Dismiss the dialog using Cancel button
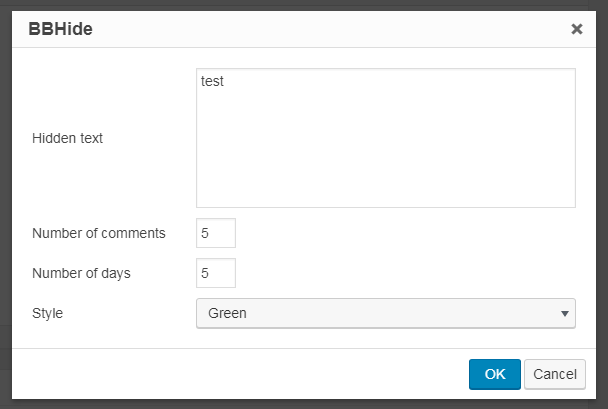Viewport: 608px width, 409px height. (555, 374)
